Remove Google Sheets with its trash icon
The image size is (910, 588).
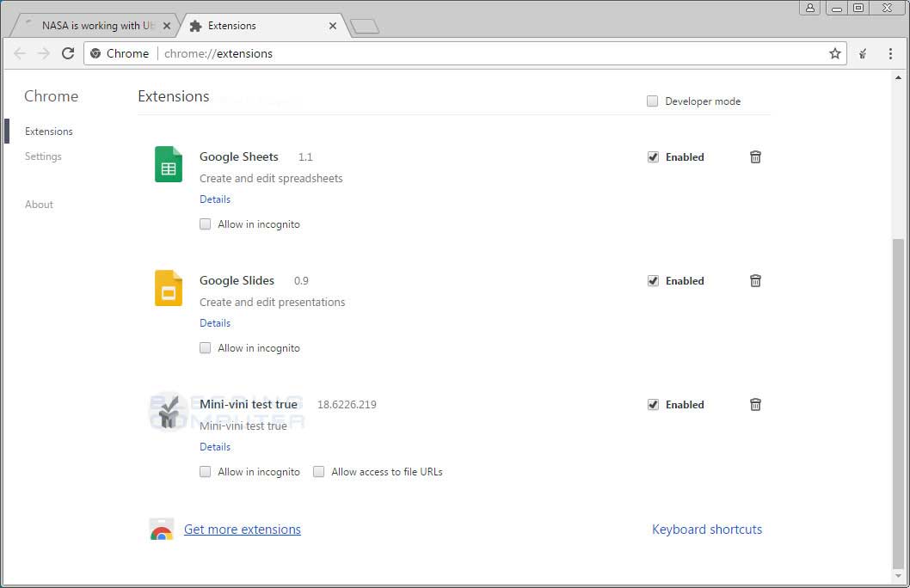tap(755, 157)
